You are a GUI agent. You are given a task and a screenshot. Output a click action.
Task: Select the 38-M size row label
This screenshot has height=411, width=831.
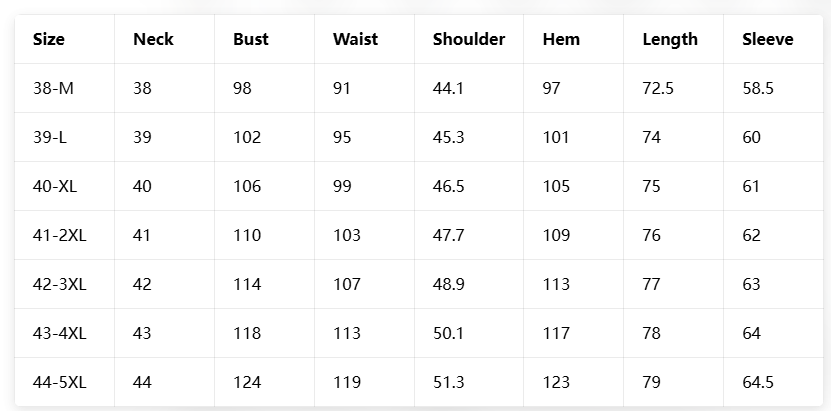[53, 89]
